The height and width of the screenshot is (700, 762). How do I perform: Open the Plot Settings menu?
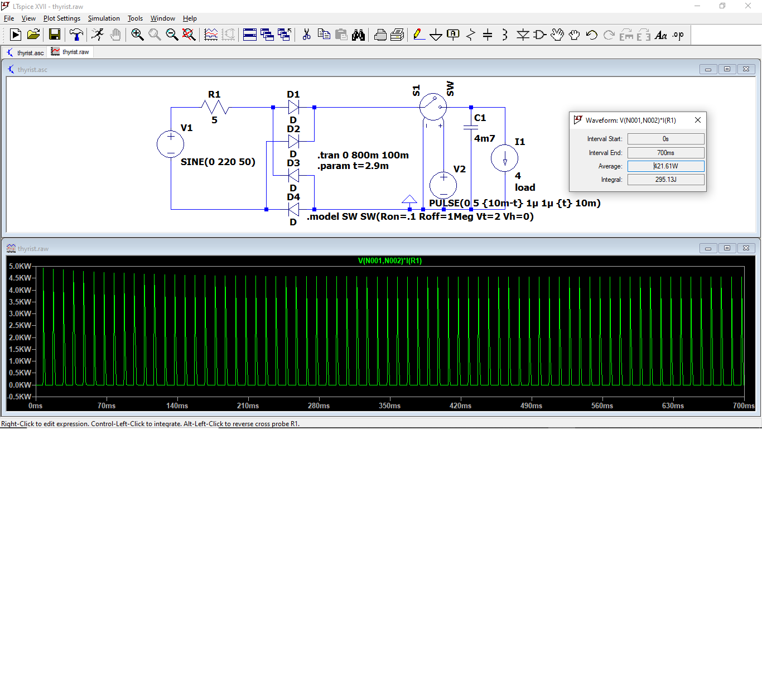click(x=62, y=18)
